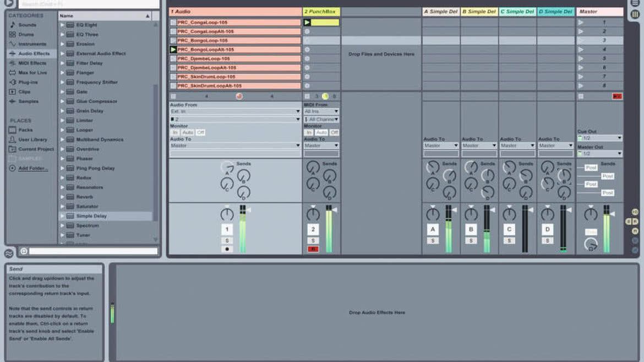644x362 pixels.
Task: Toggle the track 1 activator button
Action: (x=227, y=230)
